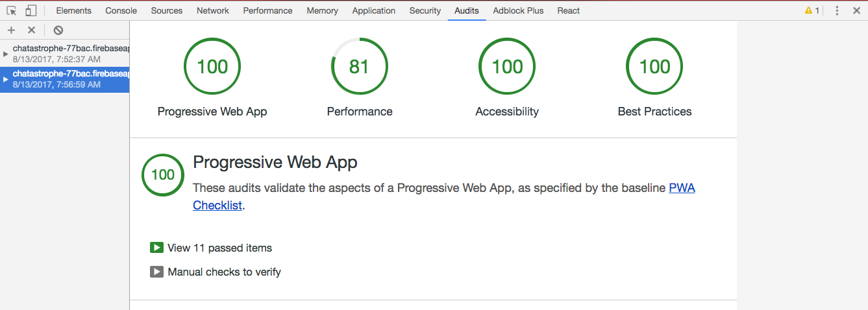Open the Security tab
Screen dimensions: 868x310
pos(425,10)
